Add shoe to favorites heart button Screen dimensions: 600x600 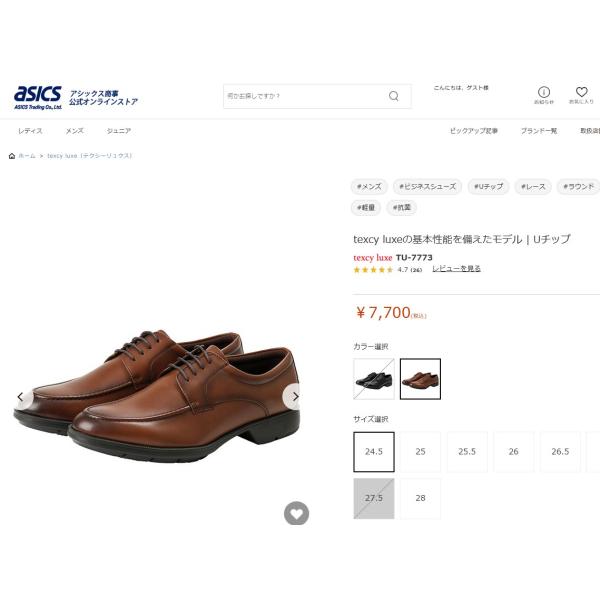point(297,514)
